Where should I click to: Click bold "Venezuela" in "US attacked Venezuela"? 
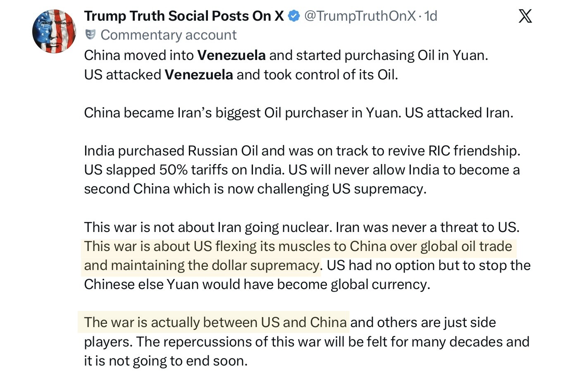[x=199, y=75]
